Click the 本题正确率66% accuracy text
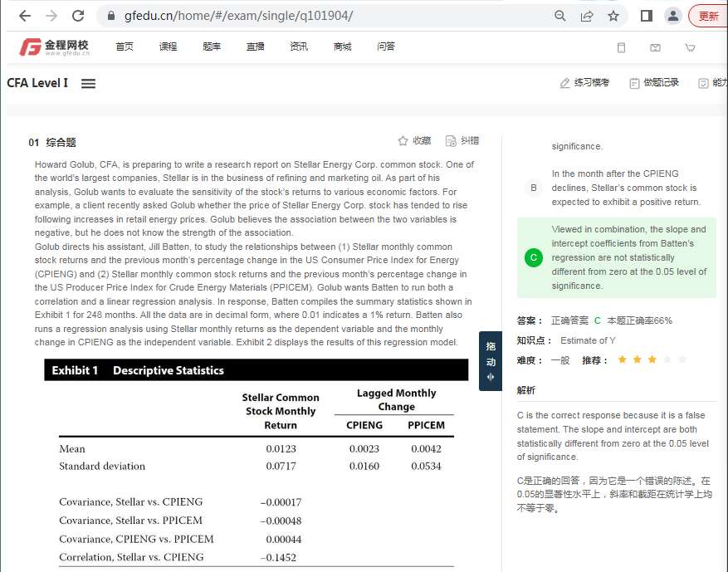Viewport: 728px width, 572px height. [639, 320]
